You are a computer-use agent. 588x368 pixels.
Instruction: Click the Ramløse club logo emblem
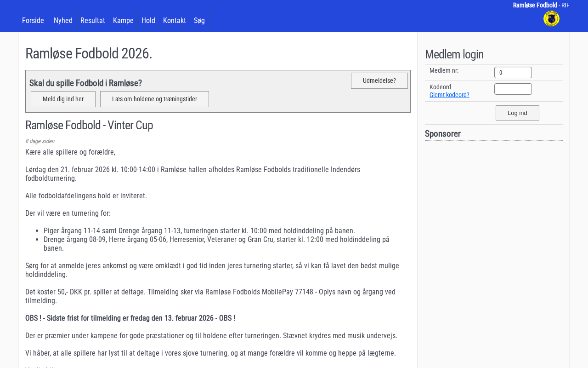tap(551, 19)
